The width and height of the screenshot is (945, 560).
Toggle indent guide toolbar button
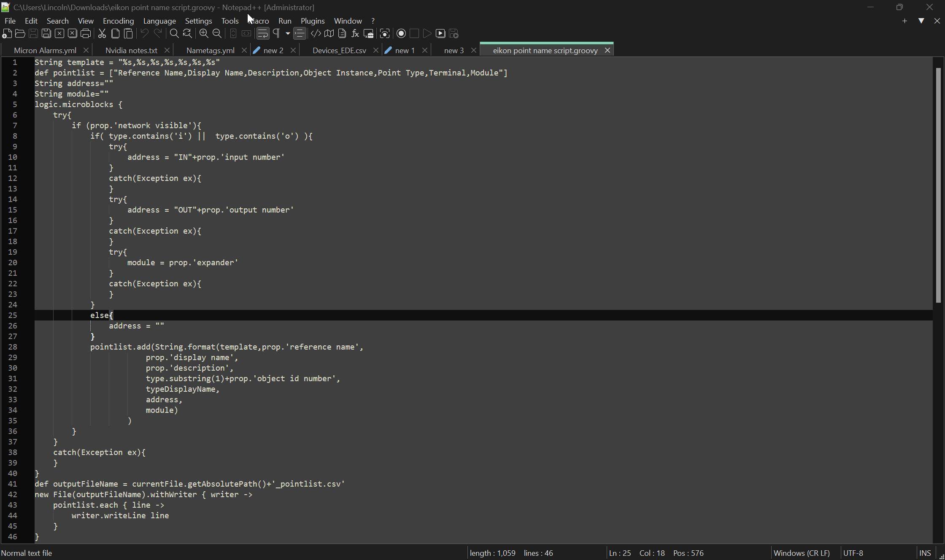tap(300, 34)
